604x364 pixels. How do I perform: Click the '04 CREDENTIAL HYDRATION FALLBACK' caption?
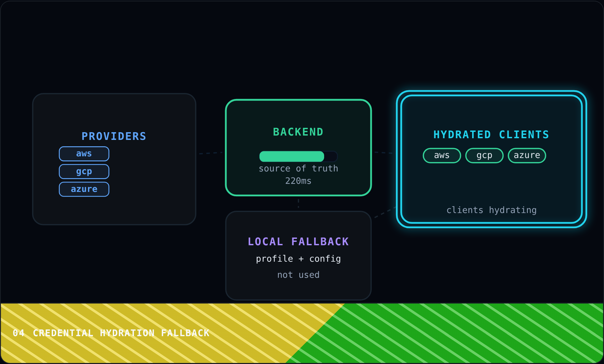pos(111,333)
